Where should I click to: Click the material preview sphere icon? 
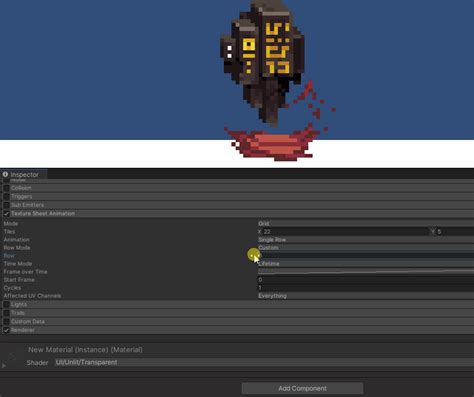[x=12, y=356]
